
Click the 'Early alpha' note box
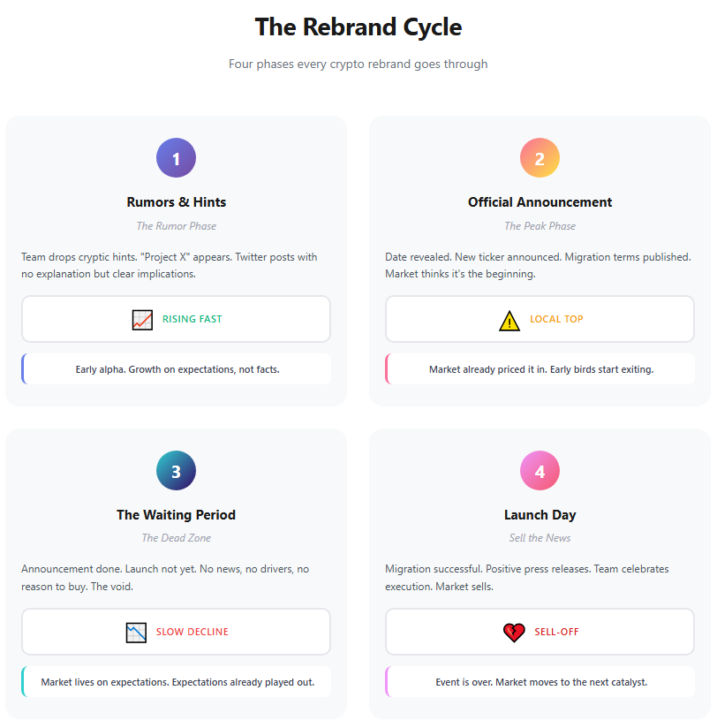177,369
